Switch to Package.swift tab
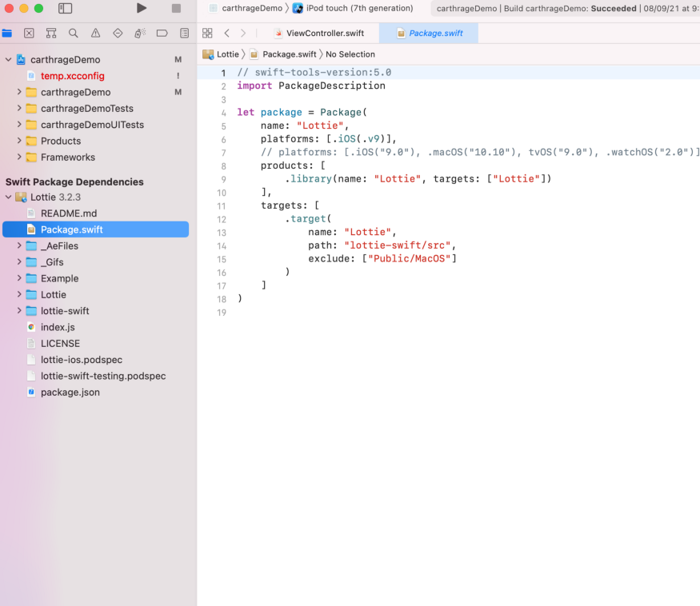 coord(429,33)
